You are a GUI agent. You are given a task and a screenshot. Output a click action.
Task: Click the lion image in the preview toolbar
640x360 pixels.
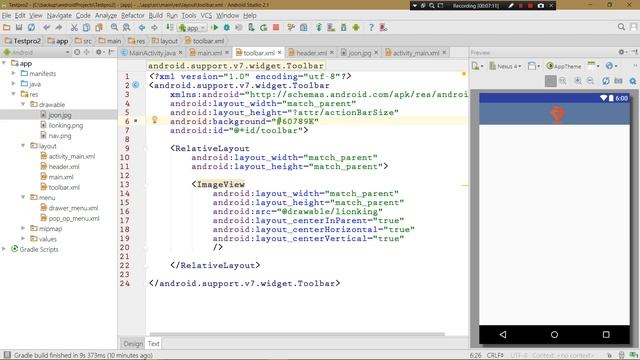(x=558, y=114)
